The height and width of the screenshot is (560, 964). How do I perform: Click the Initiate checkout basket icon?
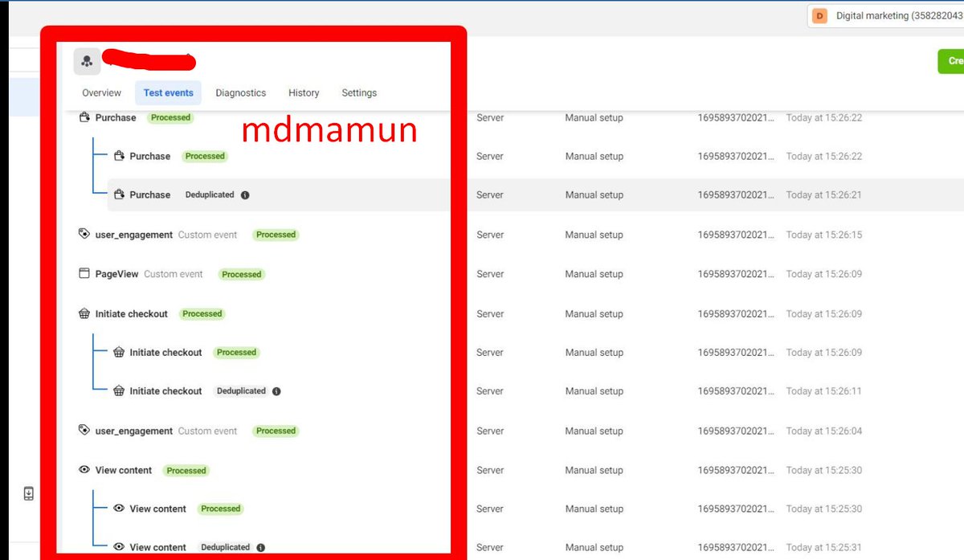[84, 313]
